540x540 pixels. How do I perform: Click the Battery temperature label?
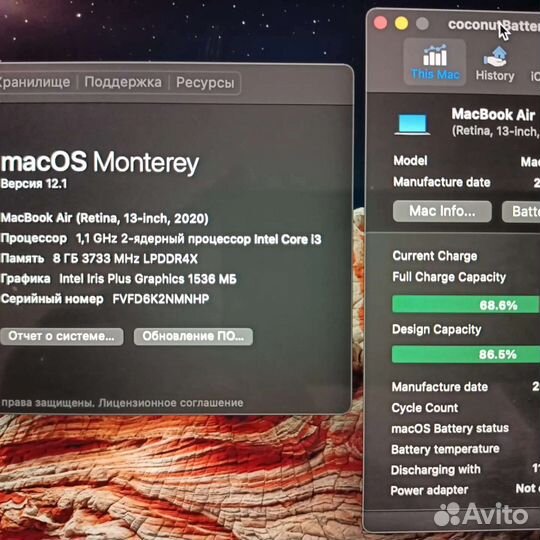(x=445, y=449)
